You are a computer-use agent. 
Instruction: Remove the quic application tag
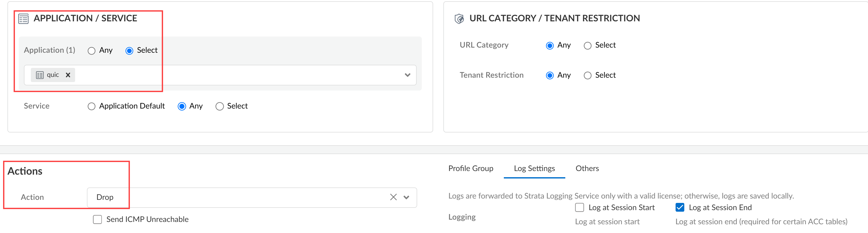click(x=68, y=75)
